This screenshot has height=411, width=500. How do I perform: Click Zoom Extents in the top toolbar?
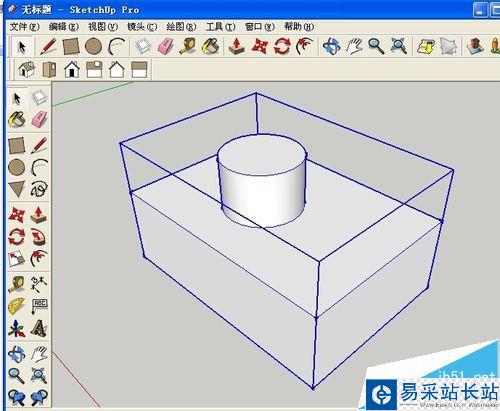[399, 46]
